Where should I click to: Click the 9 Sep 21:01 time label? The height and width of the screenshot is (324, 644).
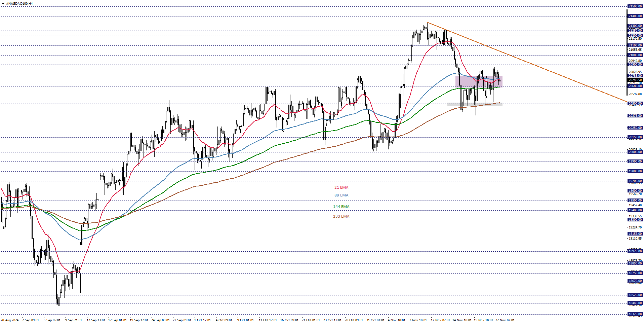(74, 320)
